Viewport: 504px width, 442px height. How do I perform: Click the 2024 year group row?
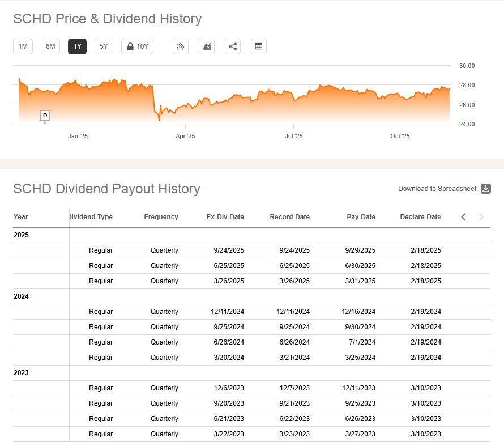251,296
